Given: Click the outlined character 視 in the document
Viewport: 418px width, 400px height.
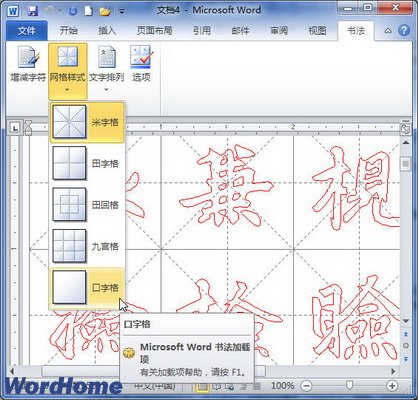Looking at the screenshot, I should 356,188.
